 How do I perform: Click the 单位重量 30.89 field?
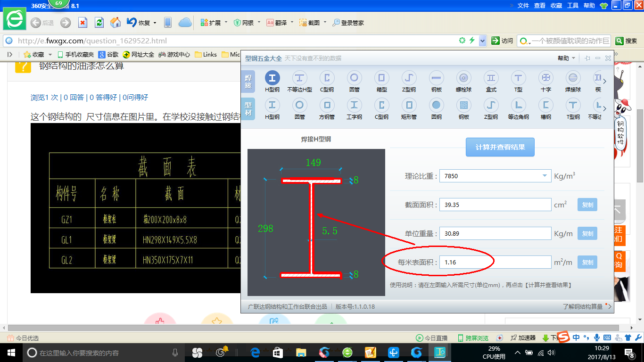coord(495,233)
